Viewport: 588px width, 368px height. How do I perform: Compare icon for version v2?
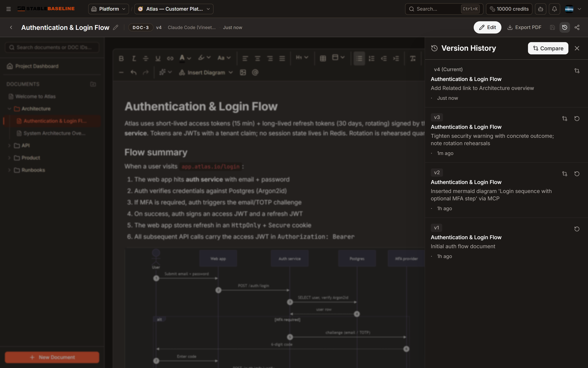point(565,174)
